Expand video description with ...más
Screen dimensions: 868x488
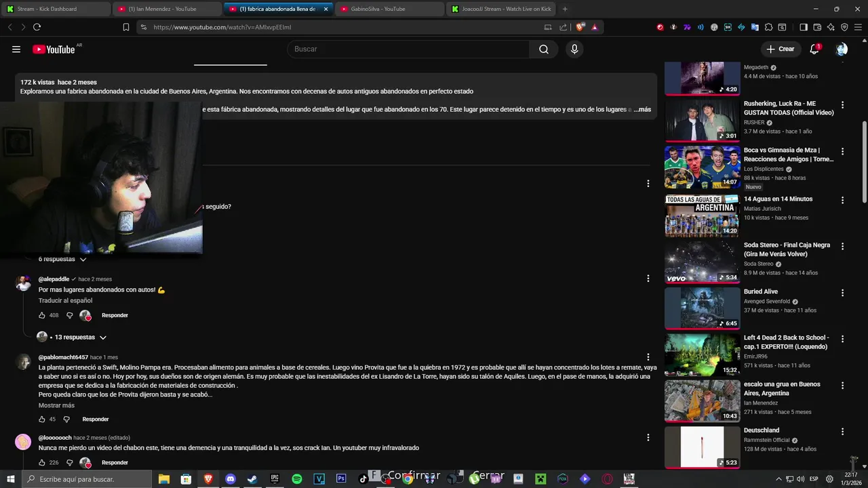pyautogui.click(x=642, y=109)
